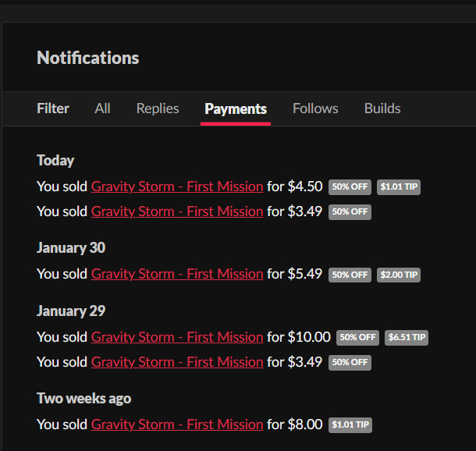The height and width of the screenshot is (451, 476).
Task: Click the 50% OFF badge on $5.49 sale
Action: click(350, 275)
